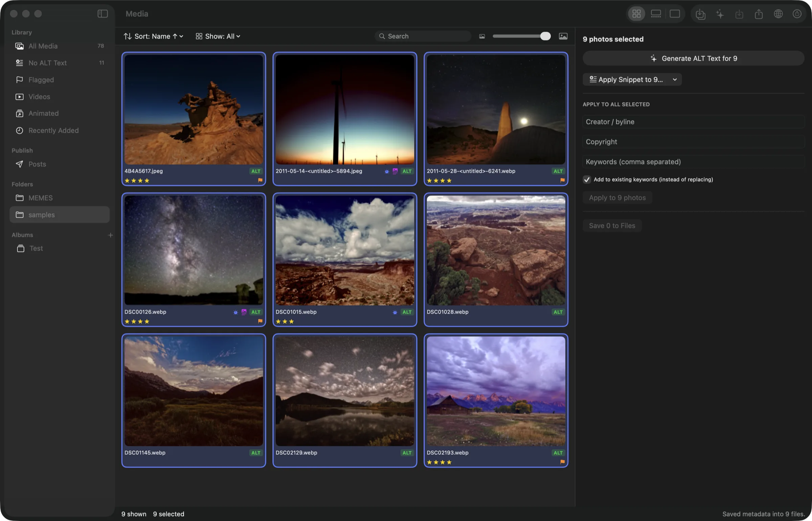Open the Test album

[60, 248]
